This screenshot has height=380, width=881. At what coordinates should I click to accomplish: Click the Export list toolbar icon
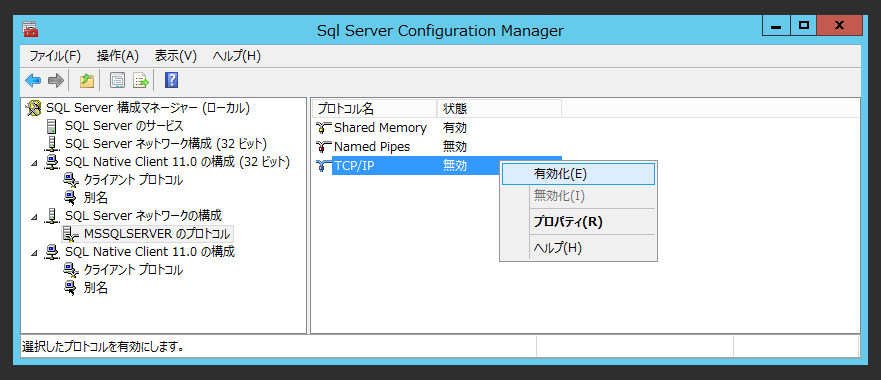[x=140, y=81]
